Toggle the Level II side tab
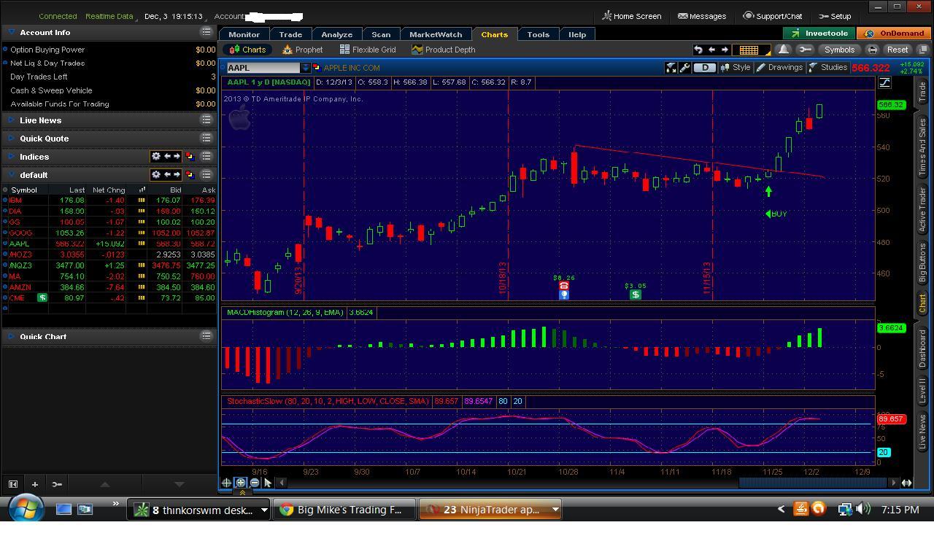 pyautogui.click(x=922, y=392)
